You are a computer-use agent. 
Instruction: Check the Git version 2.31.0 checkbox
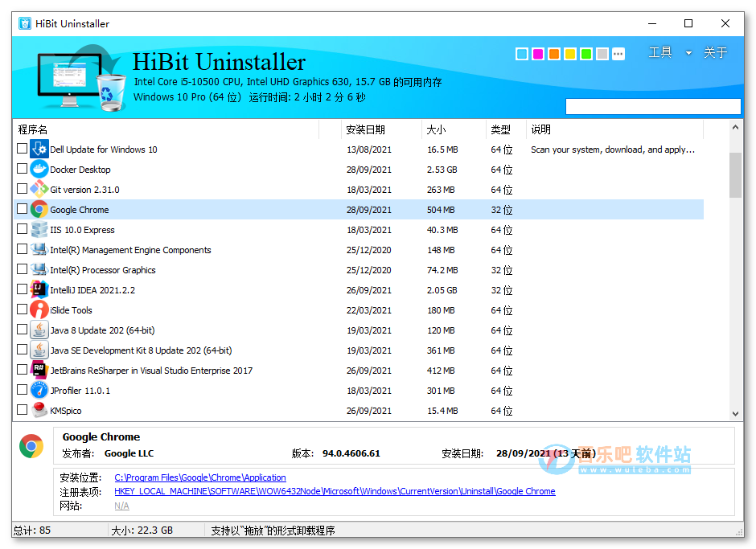click(22, 188)
